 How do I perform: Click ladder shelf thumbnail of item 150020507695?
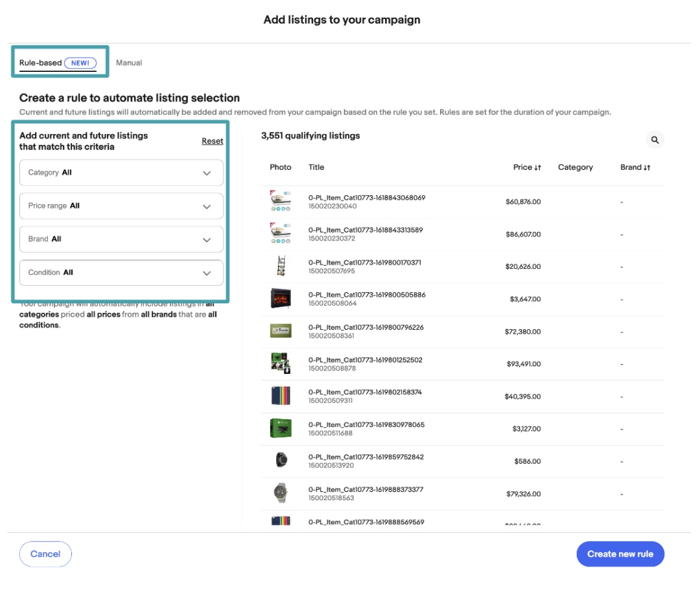click(281, 266)
